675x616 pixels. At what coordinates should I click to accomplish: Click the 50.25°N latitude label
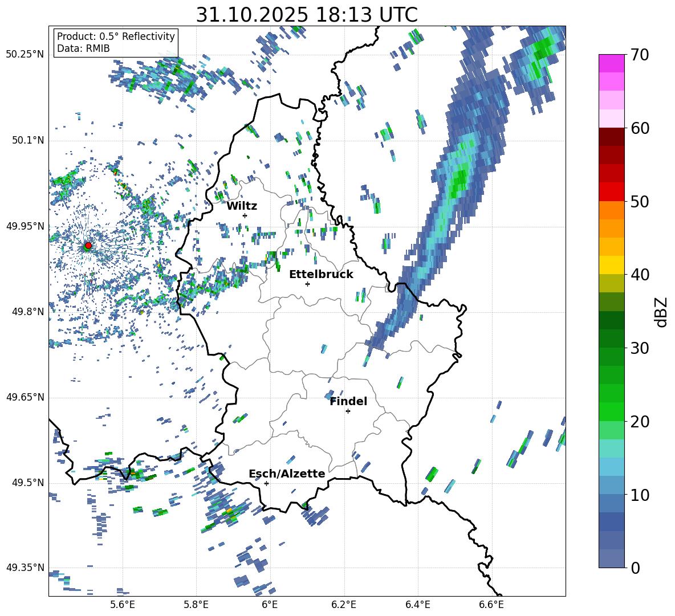[25, 55]
